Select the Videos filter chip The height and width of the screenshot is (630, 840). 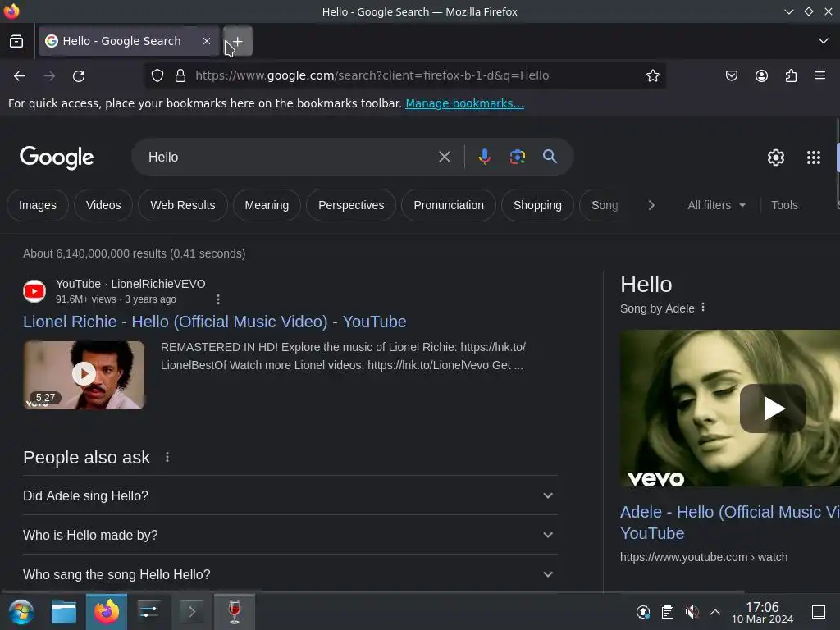103,205
